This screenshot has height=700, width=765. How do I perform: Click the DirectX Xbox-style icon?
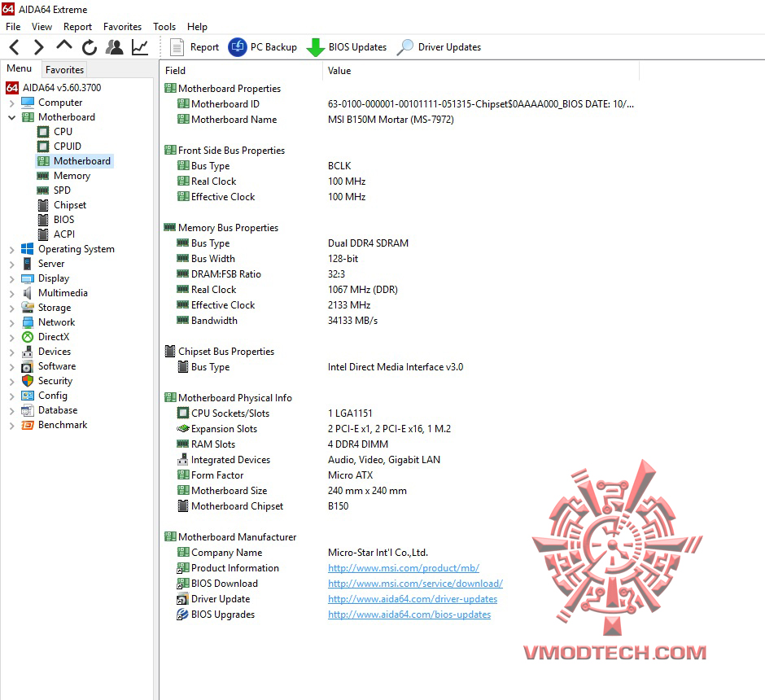[28, 337]
